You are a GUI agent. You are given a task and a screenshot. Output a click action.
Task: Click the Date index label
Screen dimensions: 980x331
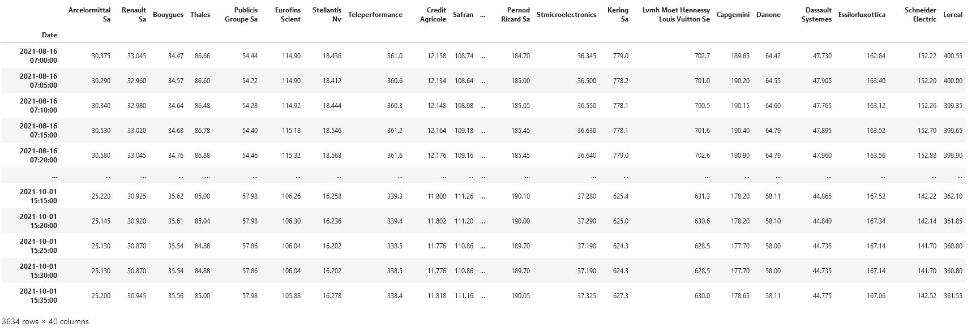pyautogui.click(x=49, y=35)
